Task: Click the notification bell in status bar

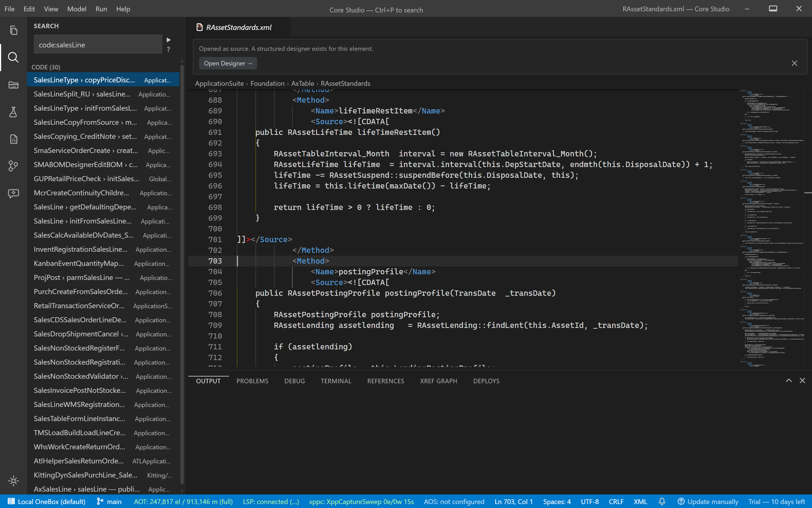Action: point(662,501)
